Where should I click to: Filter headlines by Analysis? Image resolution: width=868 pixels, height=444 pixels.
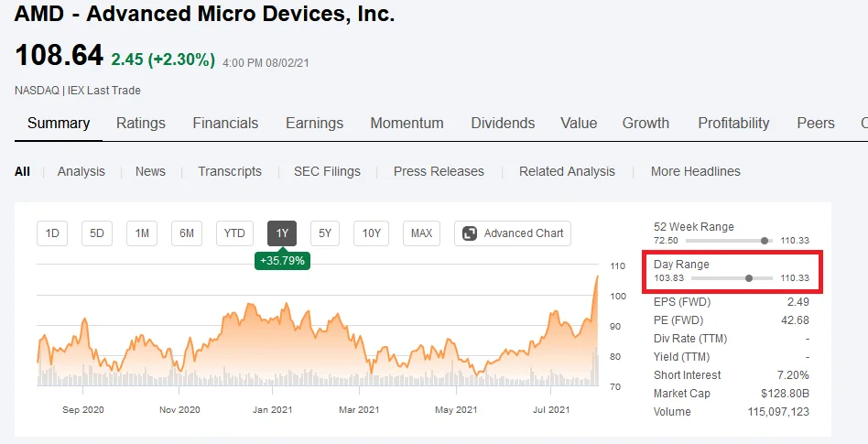(81, 171)
